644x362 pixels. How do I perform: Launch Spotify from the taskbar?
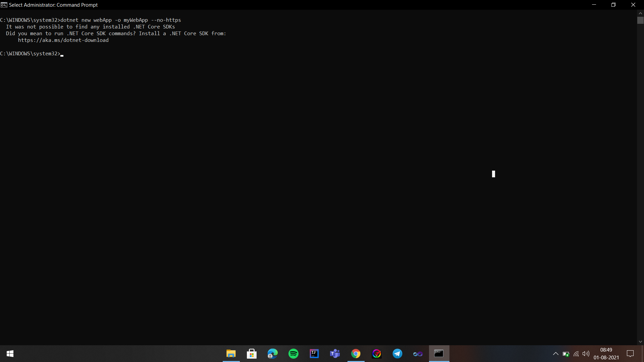pos(293,354)
